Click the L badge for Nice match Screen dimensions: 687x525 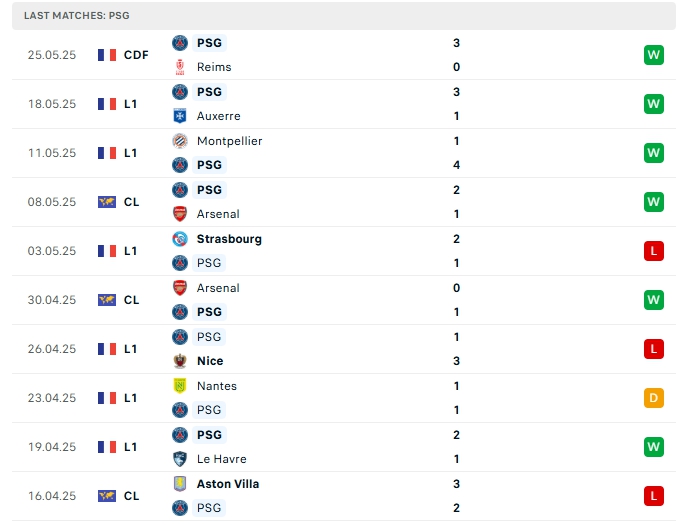click(x=654, y=349)
